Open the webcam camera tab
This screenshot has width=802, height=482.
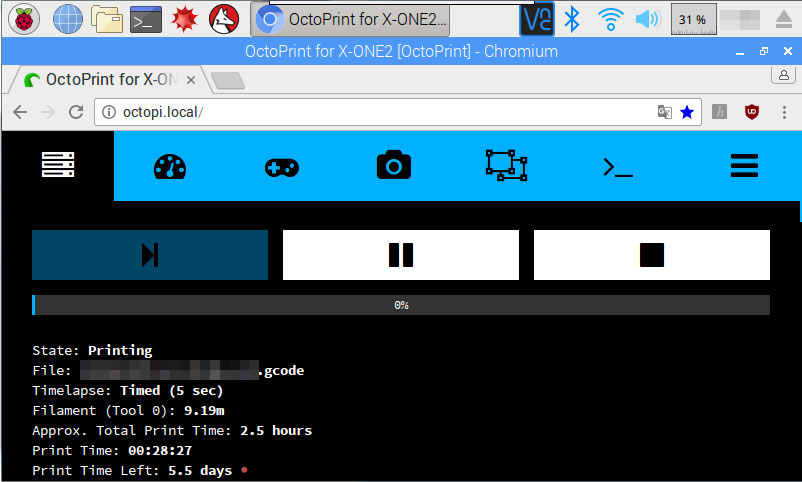393,165
